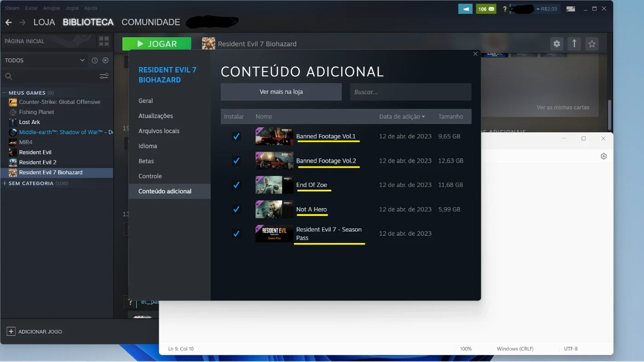Click ADICIONAR JOGO at bottom left
Screen dimensions: 644x362
pos(34,331)
